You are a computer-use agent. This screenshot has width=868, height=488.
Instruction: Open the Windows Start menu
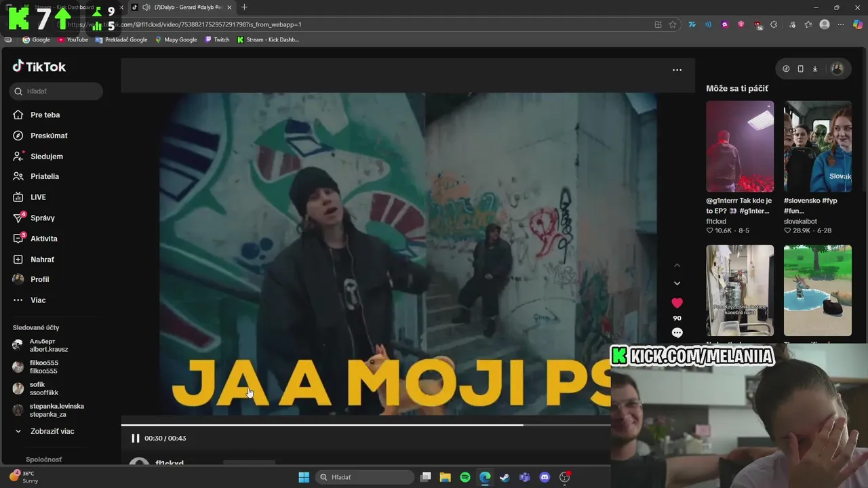[304, 477]
